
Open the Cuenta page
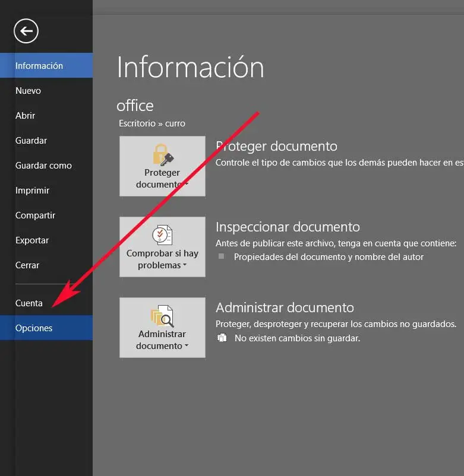click(46, 303)
